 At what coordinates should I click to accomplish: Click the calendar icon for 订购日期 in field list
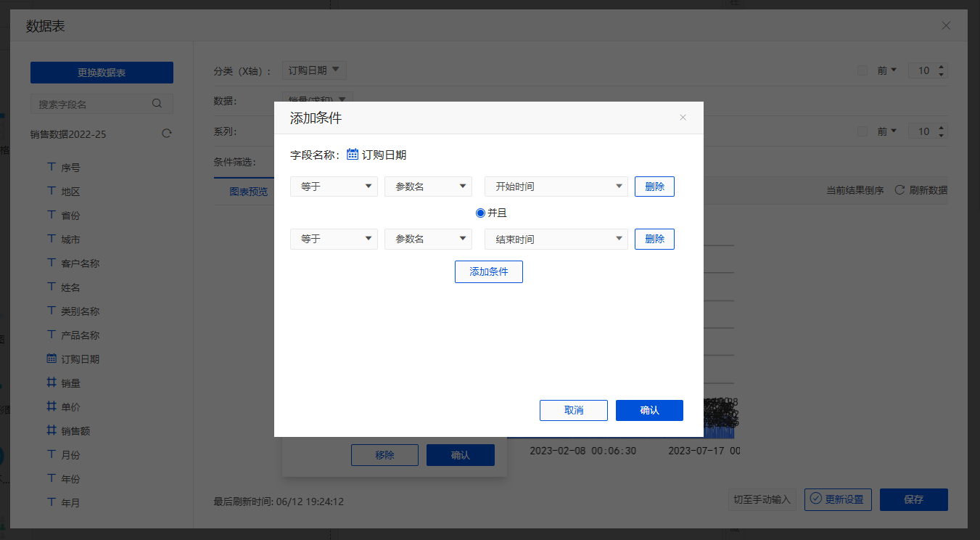52,359
